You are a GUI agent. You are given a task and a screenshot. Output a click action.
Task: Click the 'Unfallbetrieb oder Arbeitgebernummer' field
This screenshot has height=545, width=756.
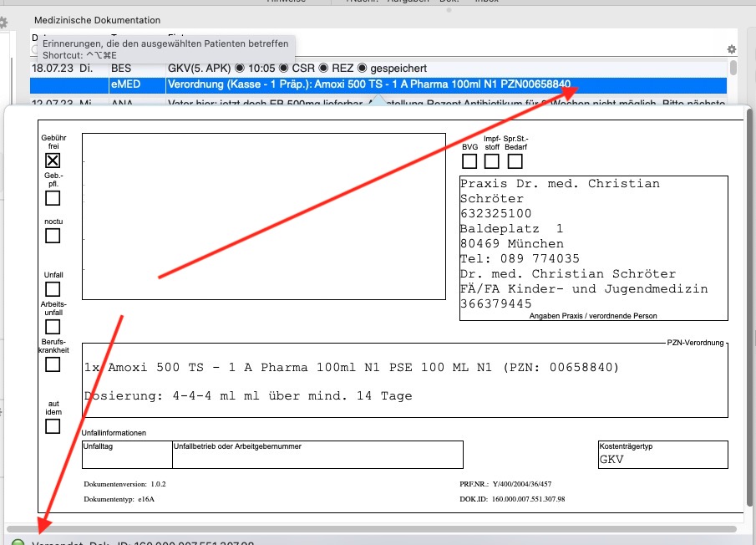pyautogui.click(x=317, y=455)
